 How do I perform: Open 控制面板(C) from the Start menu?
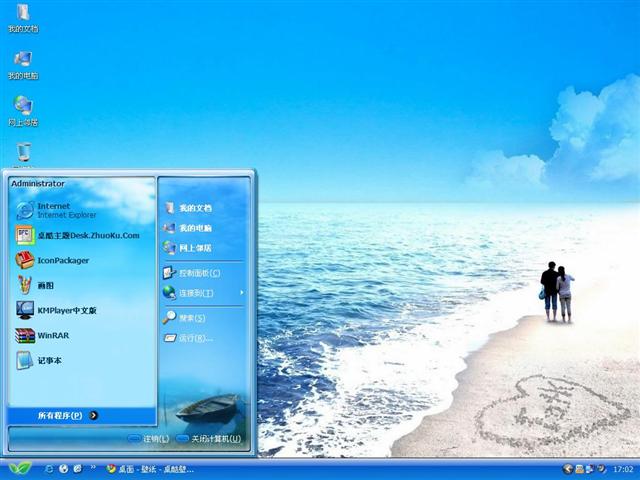[198, 273]
